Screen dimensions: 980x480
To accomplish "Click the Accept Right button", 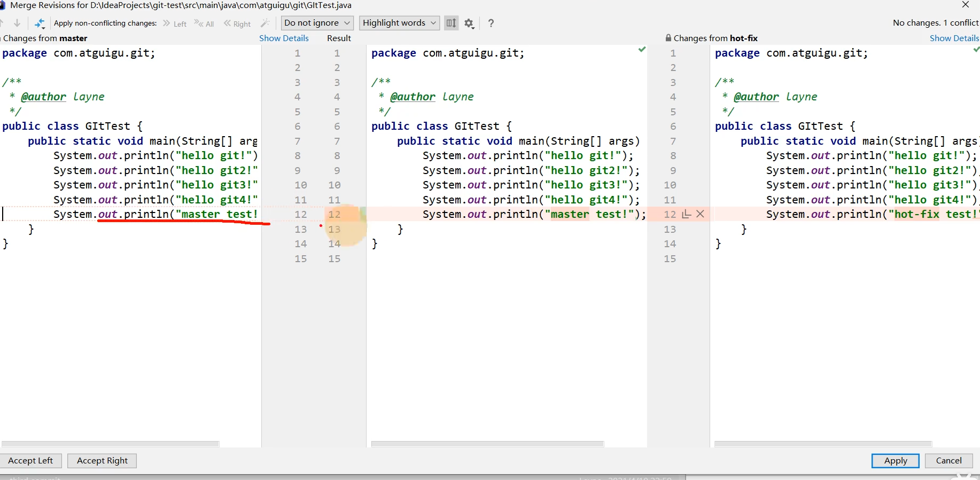I will 102,461.
